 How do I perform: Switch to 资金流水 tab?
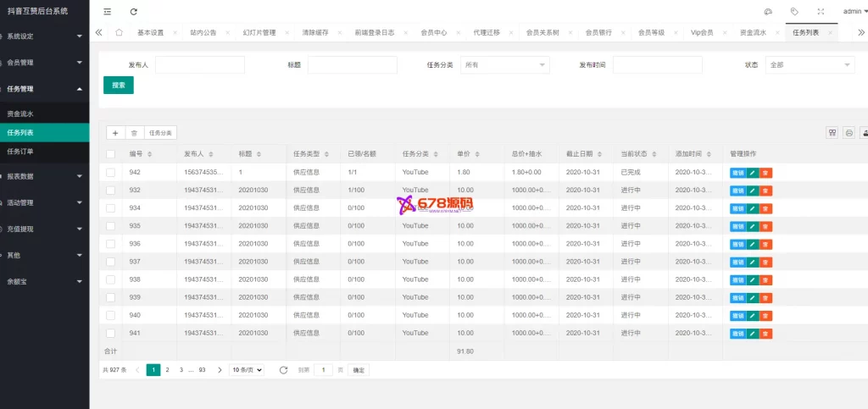(753, 33)
